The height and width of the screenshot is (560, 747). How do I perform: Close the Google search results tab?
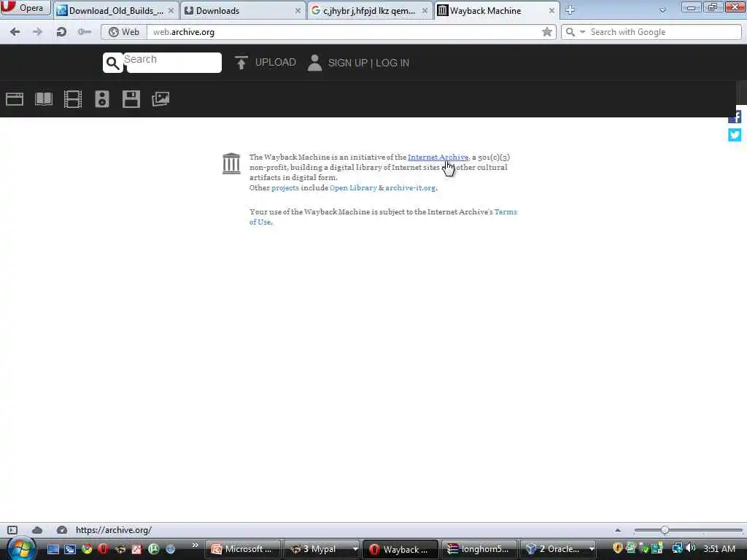[425, 10]
